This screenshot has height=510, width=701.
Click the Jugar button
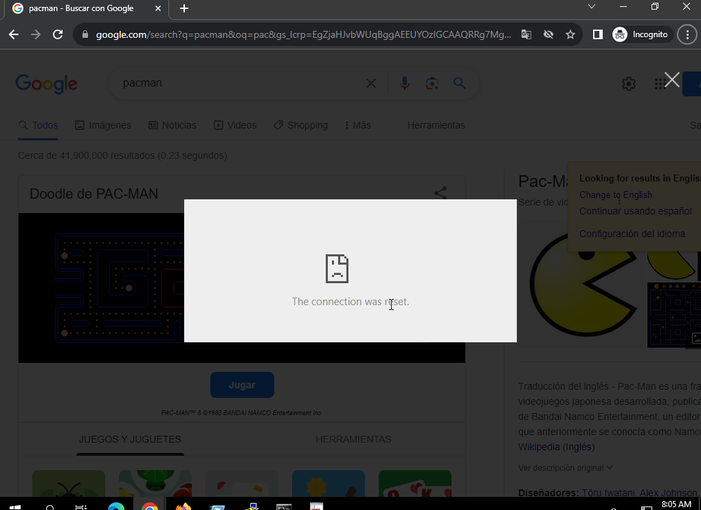tap(242, 385)
